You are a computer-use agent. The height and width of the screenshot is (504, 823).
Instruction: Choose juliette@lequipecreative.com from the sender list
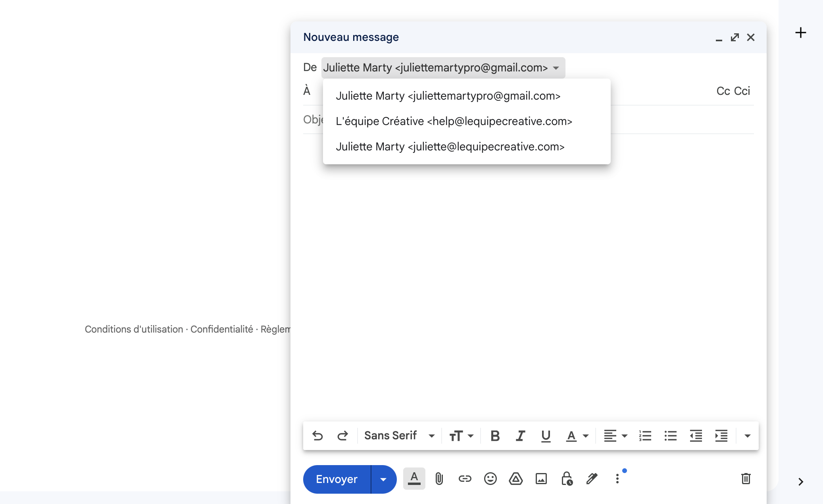[x=450, y=146]
